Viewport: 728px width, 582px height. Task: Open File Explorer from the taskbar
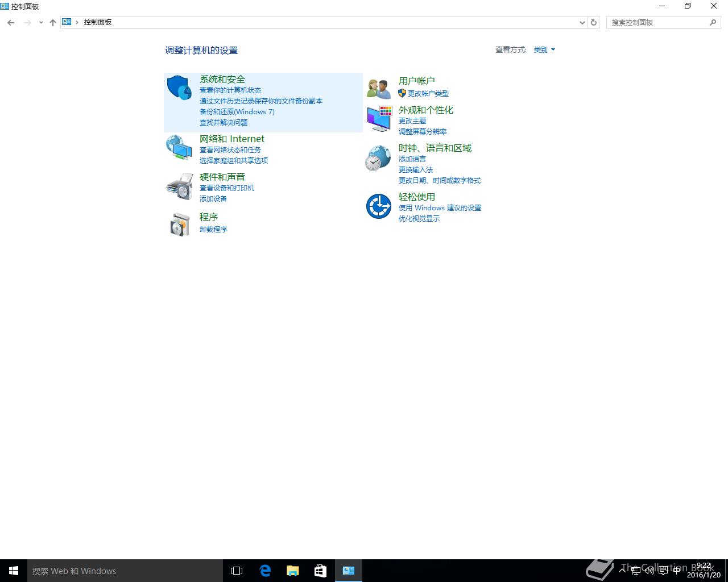click(293, 571)
